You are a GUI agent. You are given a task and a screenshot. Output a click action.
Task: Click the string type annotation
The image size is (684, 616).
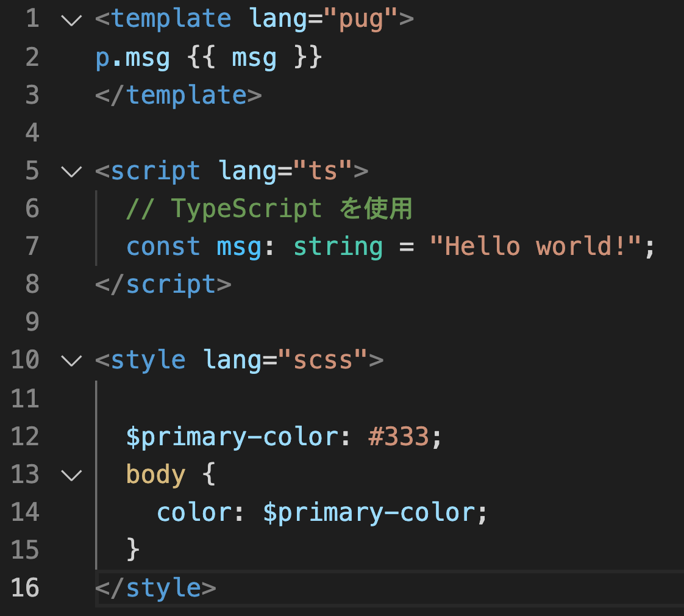[338, 246]
